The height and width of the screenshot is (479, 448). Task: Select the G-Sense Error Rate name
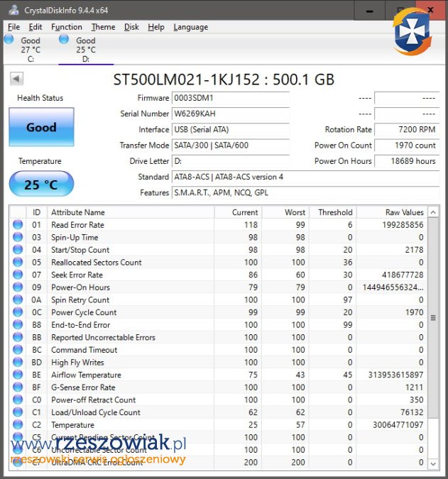[x=83, y=387]
